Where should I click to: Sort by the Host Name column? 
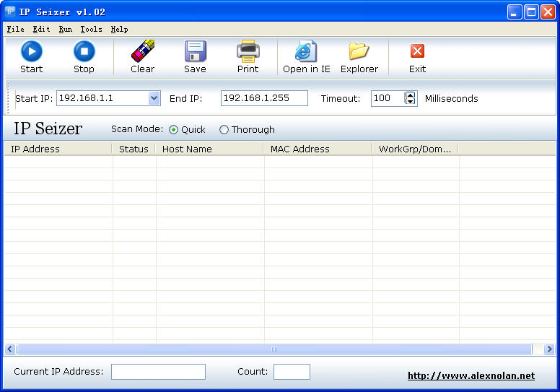pos(209,149)
